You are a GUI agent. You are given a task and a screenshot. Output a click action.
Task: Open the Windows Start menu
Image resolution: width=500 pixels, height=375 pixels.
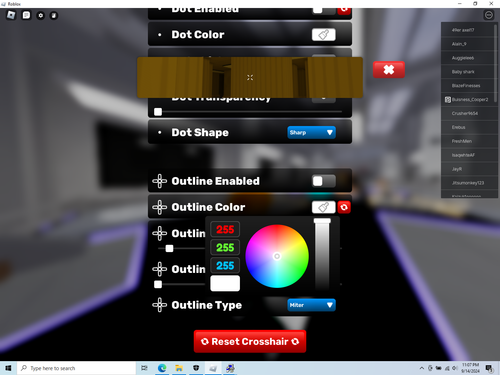click(8, 368)
